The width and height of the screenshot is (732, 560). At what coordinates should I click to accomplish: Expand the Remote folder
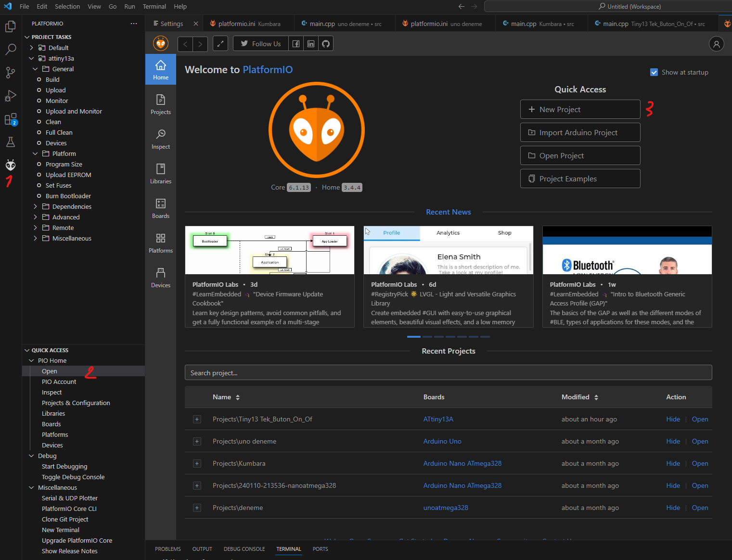(35, 228)
